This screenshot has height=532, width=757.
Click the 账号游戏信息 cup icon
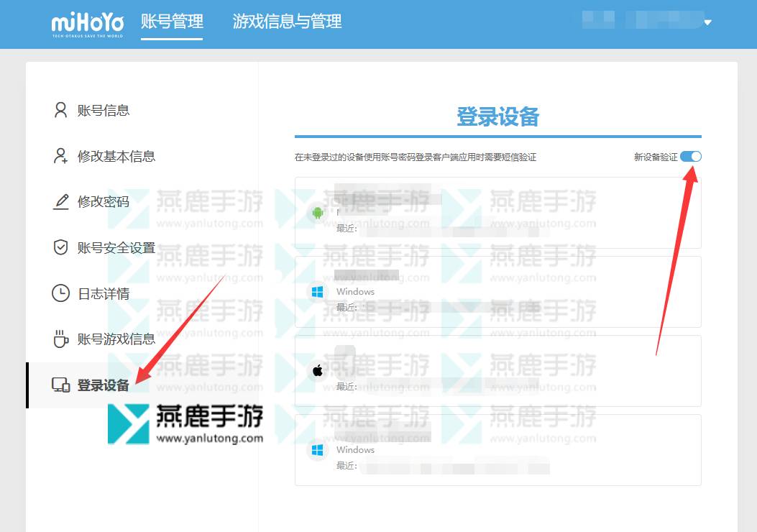pyautogui.click(x=61, y=339)
